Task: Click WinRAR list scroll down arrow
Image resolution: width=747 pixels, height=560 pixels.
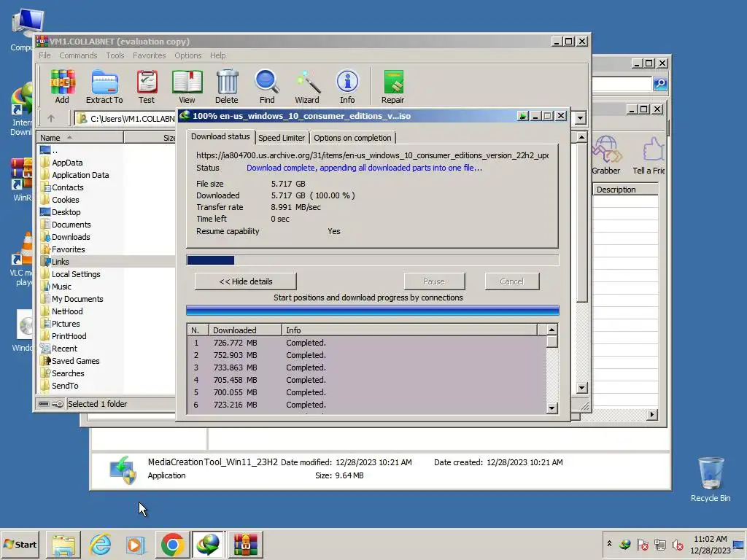Action: 581,388
